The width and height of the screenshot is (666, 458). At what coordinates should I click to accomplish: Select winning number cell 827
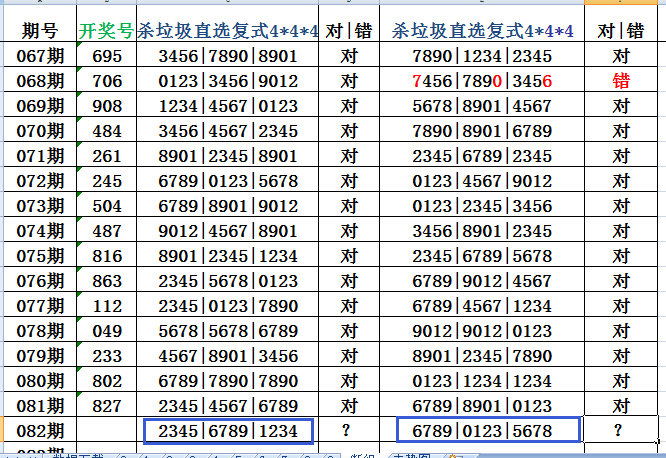pyautogui.click(x=107, y=406)
